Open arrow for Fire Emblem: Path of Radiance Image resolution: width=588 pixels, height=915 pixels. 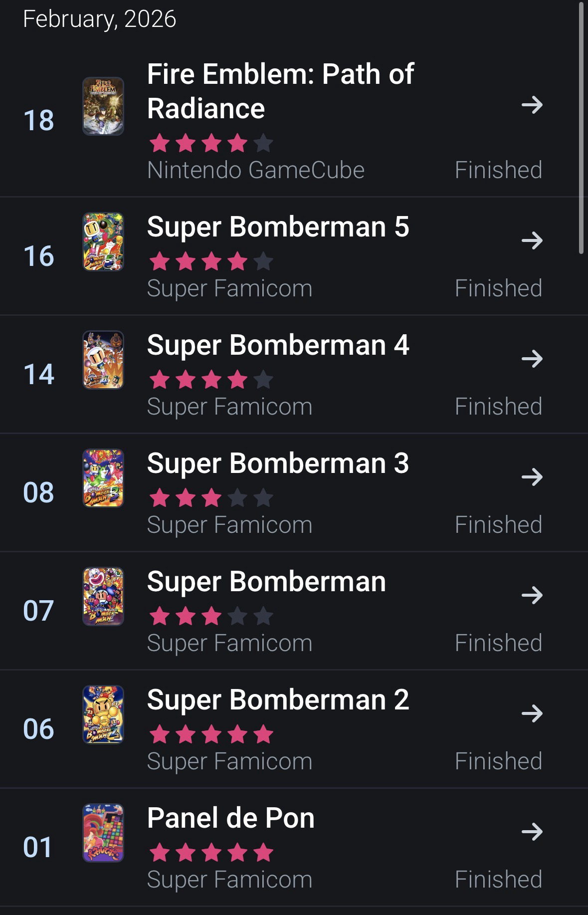click(532, 105)
